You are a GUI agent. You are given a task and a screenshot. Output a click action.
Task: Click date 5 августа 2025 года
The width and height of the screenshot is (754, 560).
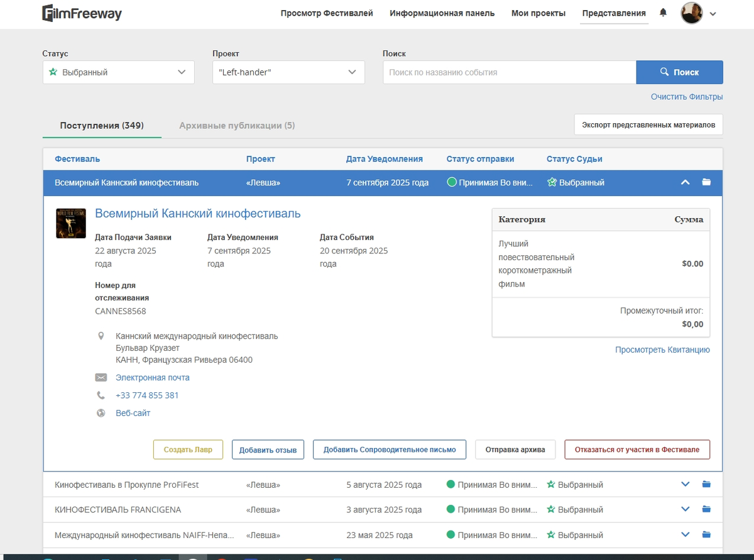(384, 485)
